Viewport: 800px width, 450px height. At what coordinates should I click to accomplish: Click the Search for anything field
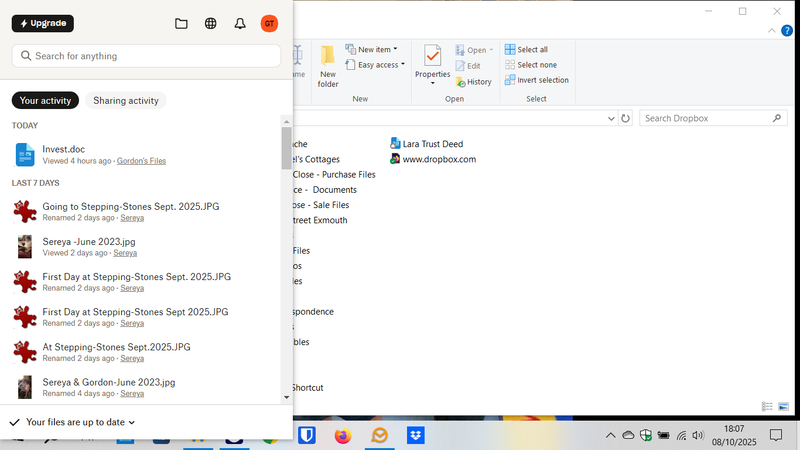146,56
